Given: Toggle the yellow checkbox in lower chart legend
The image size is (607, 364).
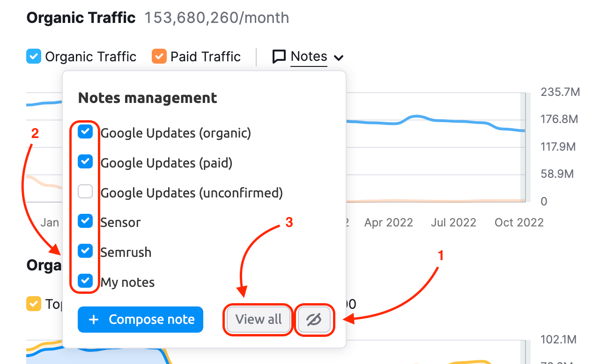Looking at the screenshot, I should point(34,304).
